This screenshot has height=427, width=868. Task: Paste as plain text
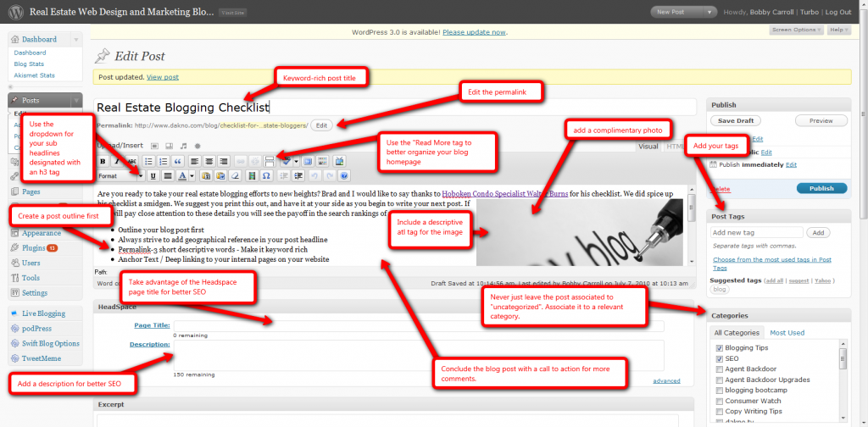[206, 176]
